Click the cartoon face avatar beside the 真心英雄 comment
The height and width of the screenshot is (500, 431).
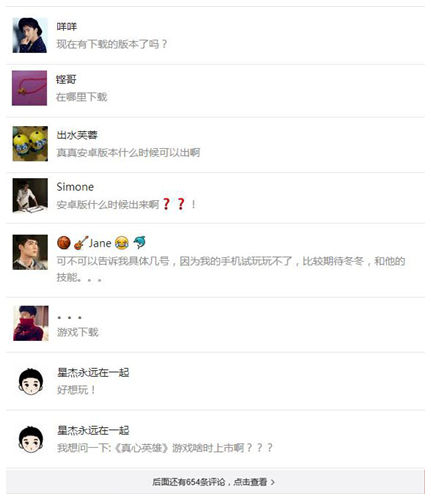click(31, 439)
